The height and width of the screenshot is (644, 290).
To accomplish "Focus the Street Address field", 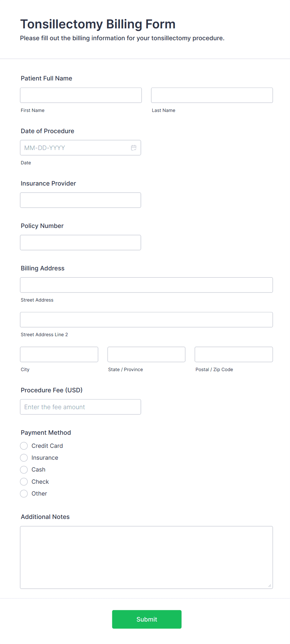I will (147, 285).
